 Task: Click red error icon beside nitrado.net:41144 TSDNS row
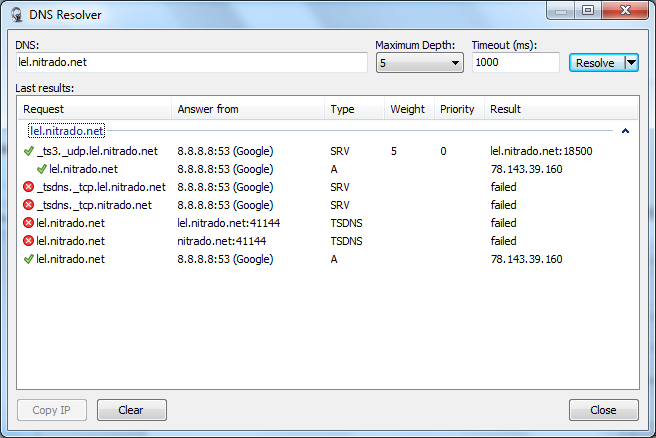28,241
